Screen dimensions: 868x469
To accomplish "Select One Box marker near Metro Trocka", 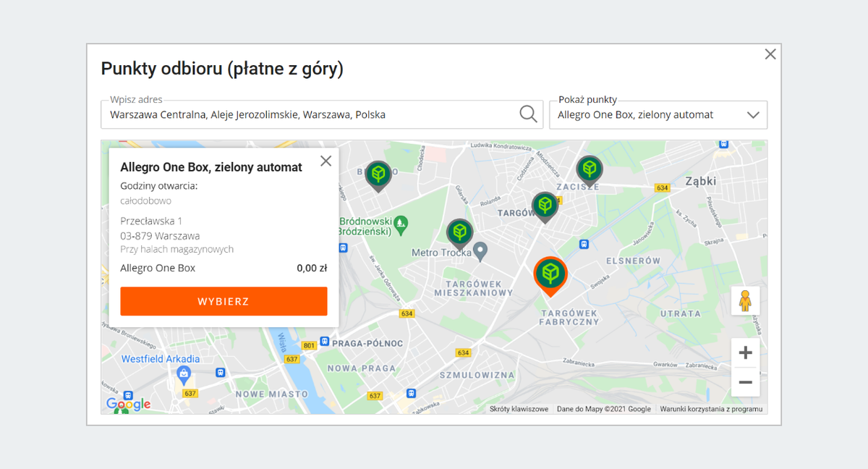I will [459, 232].
